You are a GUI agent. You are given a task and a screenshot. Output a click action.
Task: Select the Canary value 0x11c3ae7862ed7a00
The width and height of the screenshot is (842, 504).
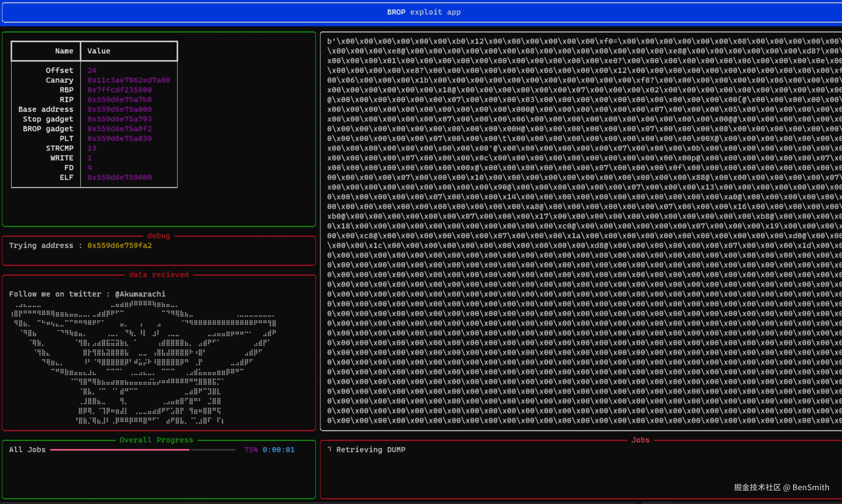[x=128, y=80]
